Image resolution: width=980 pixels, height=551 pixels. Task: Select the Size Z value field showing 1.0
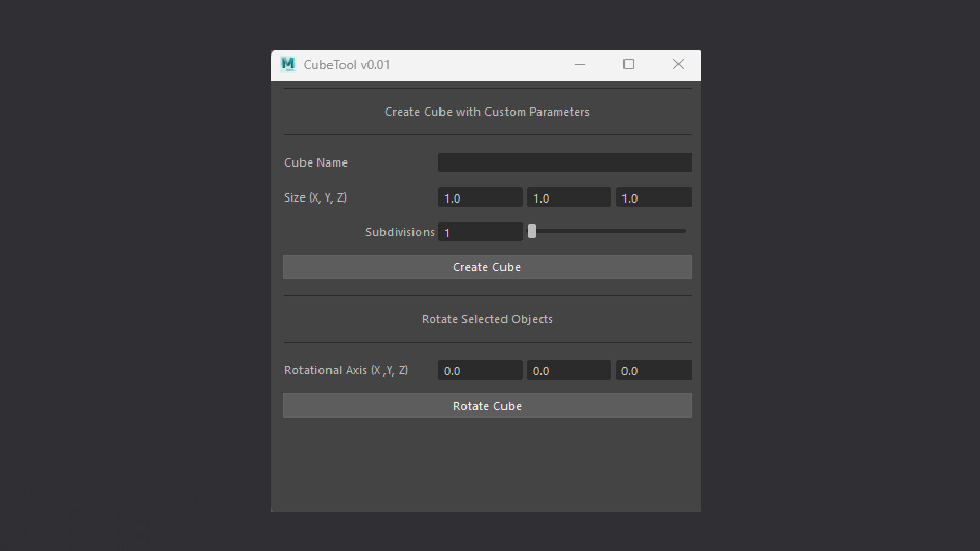(653, 197)
